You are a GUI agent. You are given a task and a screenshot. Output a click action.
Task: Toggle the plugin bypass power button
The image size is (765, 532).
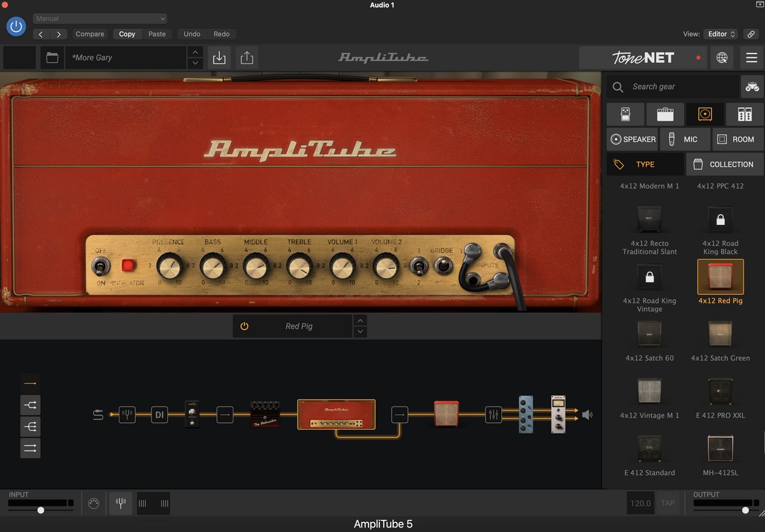[x=16, y=26]
